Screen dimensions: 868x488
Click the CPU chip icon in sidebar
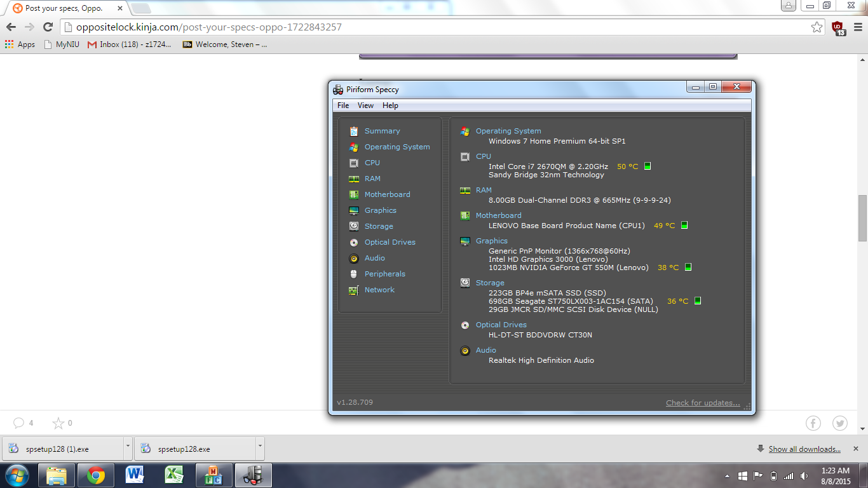pyautogui.click(x=354, y=163)
